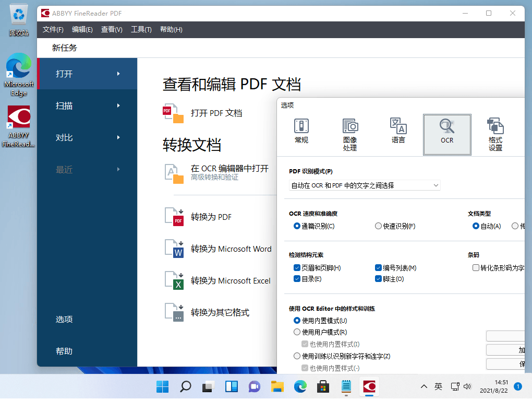The image size is (532, 400).
Task: Open ABBYY FineReader desktop shortcut
Action: 19,126
